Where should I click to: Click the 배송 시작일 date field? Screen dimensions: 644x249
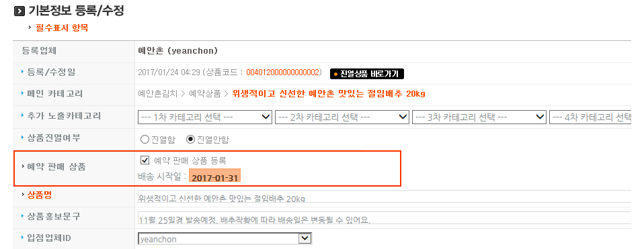click(215, 178)
